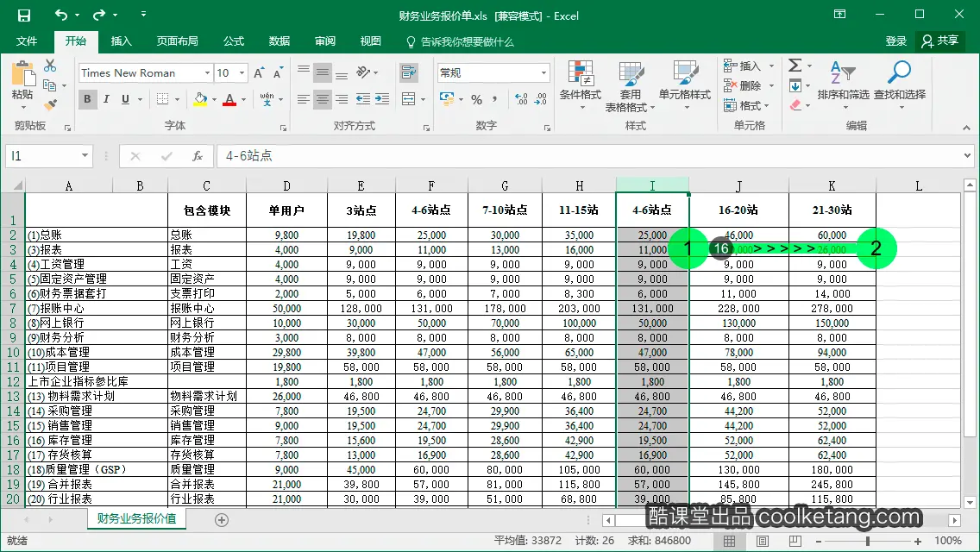The image size is (980, 552).
Task: Undo the last action
Action: 60,15
